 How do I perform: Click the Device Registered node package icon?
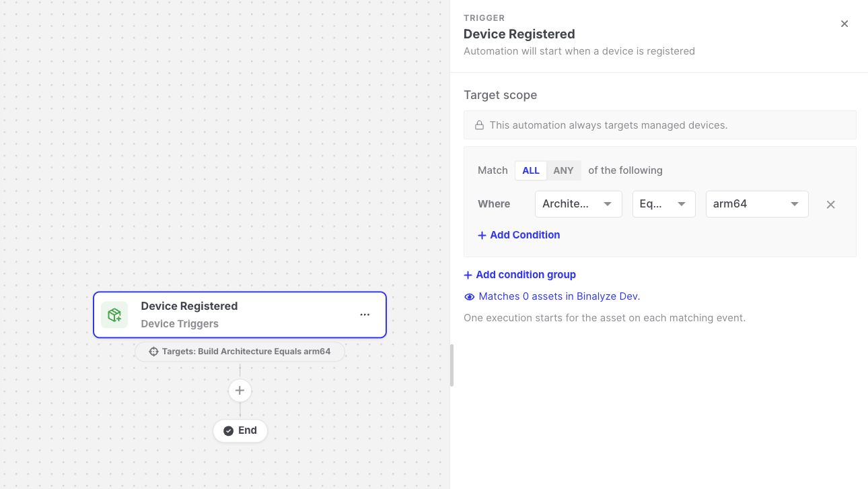[114, 315]
